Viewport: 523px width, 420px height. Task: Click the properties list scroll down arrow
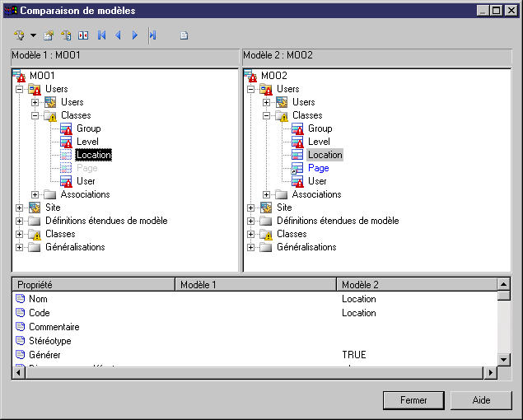pos(503,358)
